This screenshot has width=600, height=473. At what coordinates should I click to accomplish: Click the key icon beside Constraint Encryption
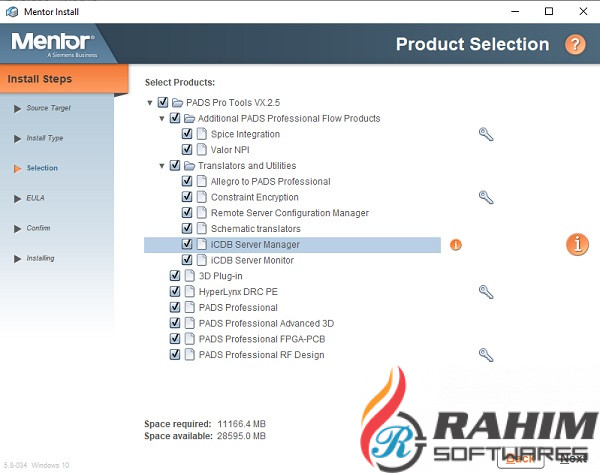click(x=486, y=197)
